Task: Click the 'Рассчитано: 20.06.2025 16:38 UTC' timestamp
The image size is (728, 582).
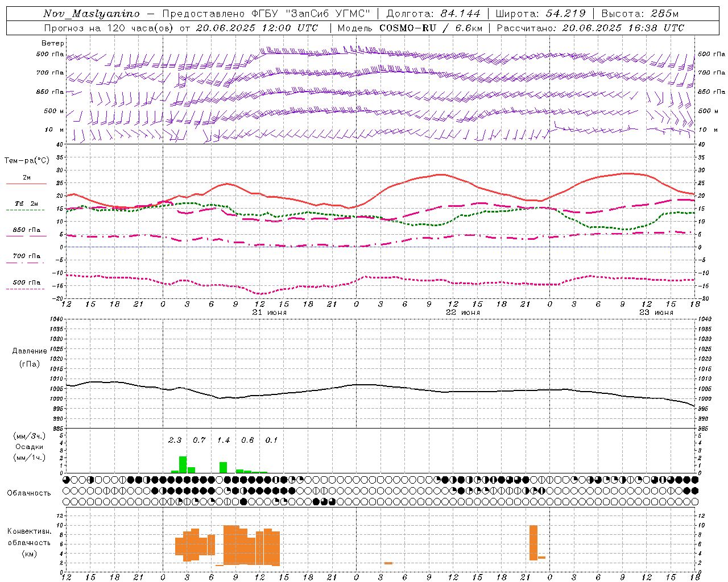Action: tap(590, 28)
